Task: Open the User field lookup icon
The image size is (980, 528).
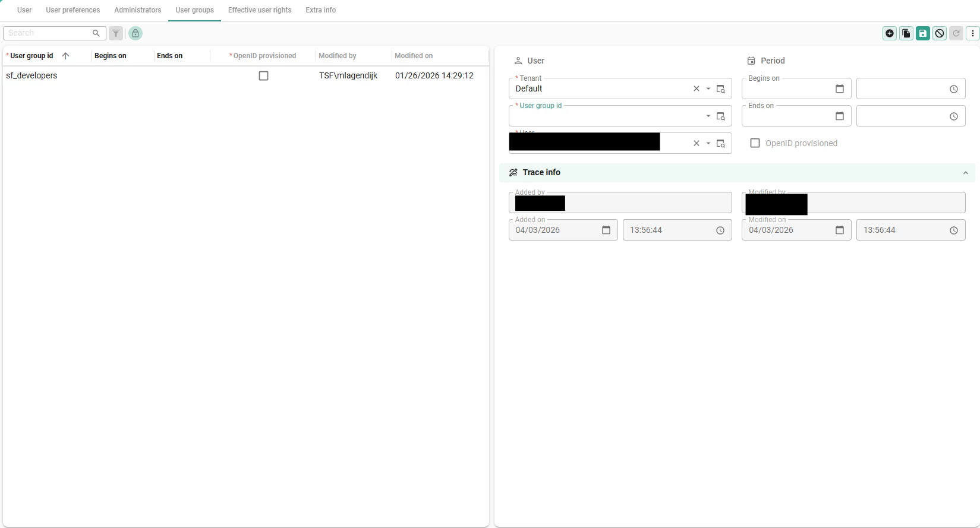Action: (x=720, y=144)
